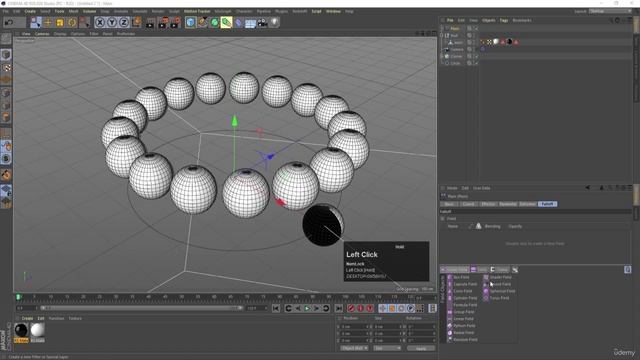Screen dimensions: 640x360
Task: Open Object Manager Objects menu
Action: click(x=489, y=20)
